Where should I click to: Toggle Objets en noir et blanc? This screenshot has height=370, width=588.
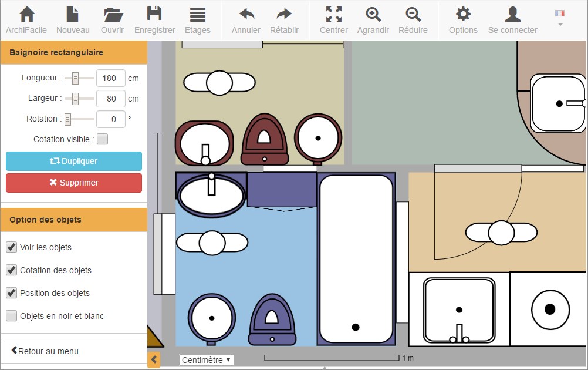coord(11,316)
